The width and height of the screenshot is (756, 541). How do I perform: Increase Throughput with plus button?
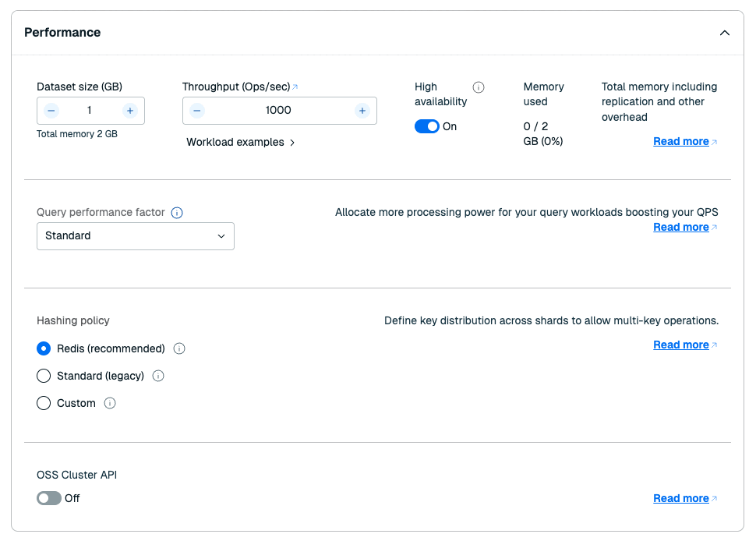click(x=362, y=111)
